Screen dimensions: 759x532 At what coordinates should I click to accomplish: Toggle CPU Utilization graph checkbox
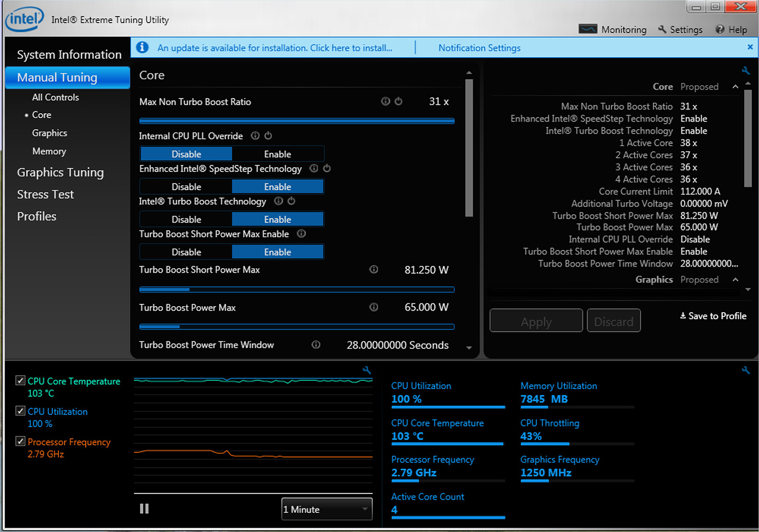pyautogui.click(x=20, y=411)
